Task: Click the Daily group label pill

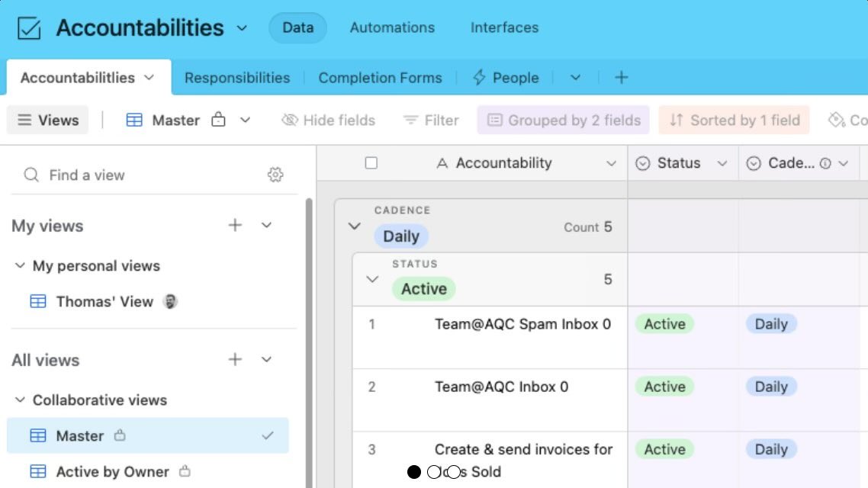Action: tap(401, 236)
